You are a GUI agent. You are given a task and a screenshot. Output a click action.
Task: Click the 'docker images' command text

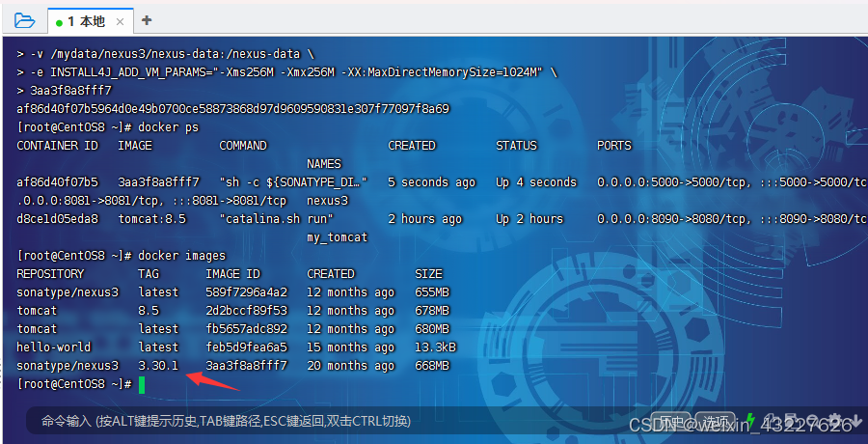click(x=181, y=256)
